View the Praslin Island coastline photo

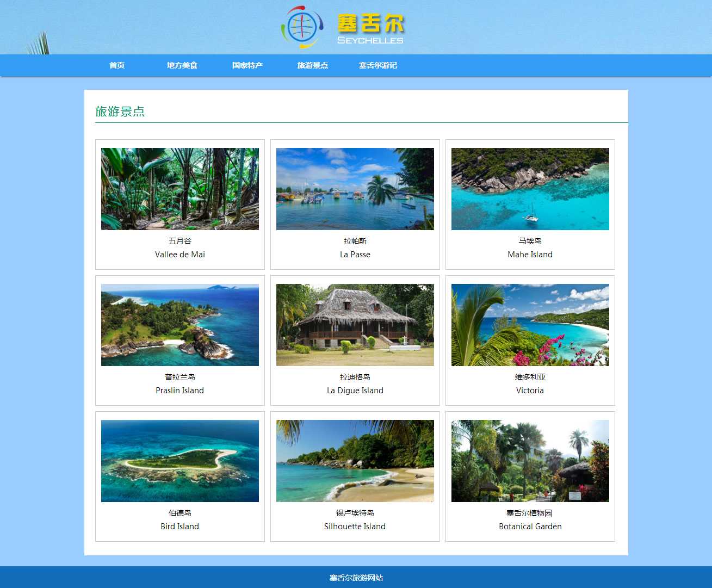[180, 325]
